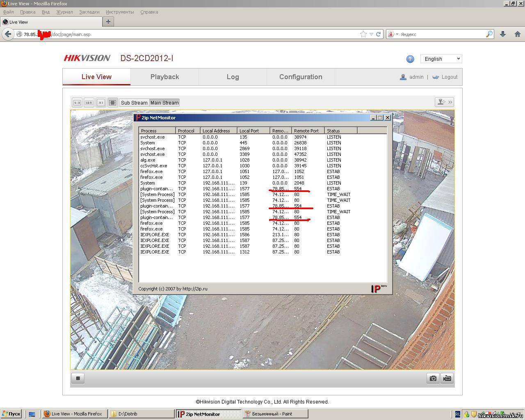Select the alg.exe row in NetMonitor
525x420 pixels.
[x=262, y=160]
